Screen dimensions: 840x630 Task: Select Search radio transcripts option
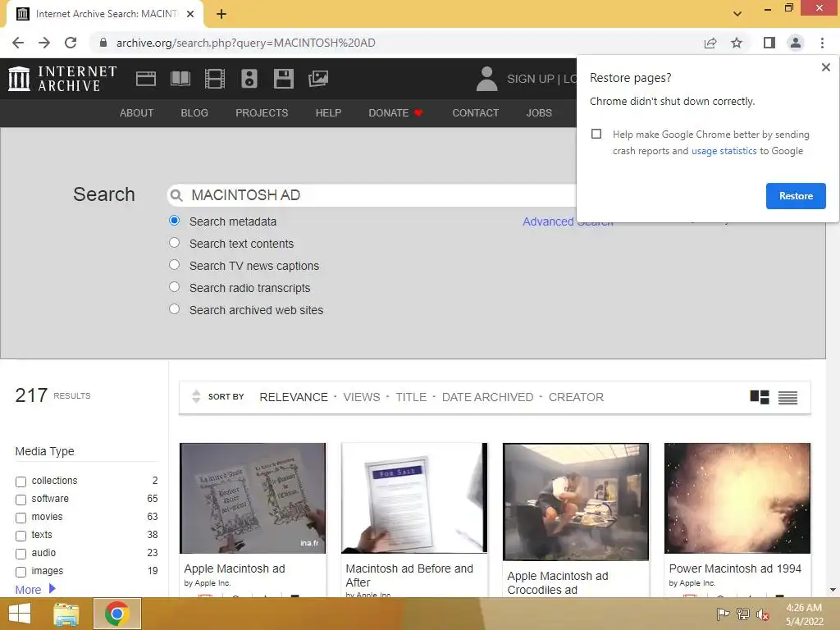[x=174, y=287]
